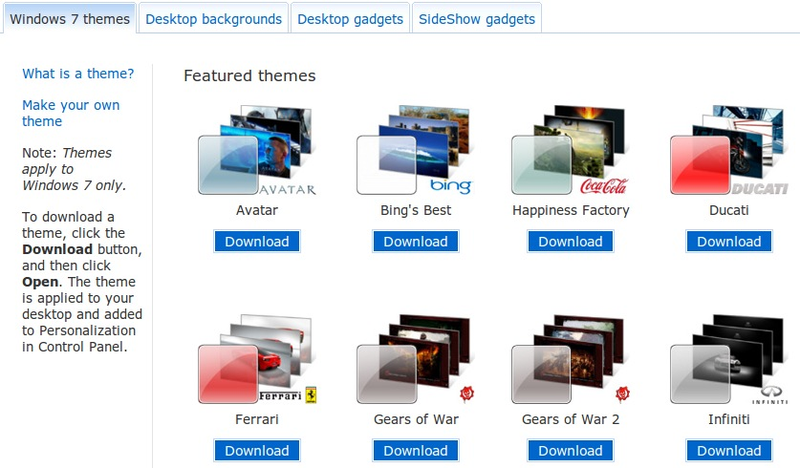Download the Ducati theme

(x=729, y=241)
